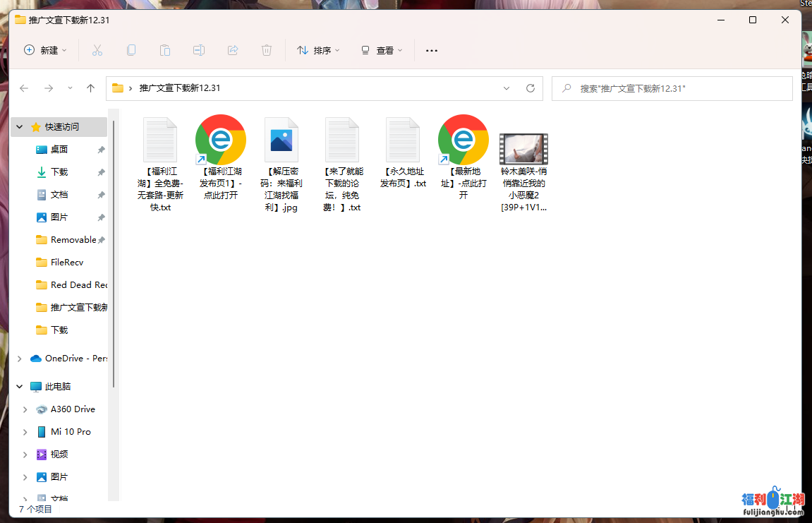Click the navigation pane vertical scrollbar
Image resolution: width=812 pixels, height=523 pixels.
113,247
